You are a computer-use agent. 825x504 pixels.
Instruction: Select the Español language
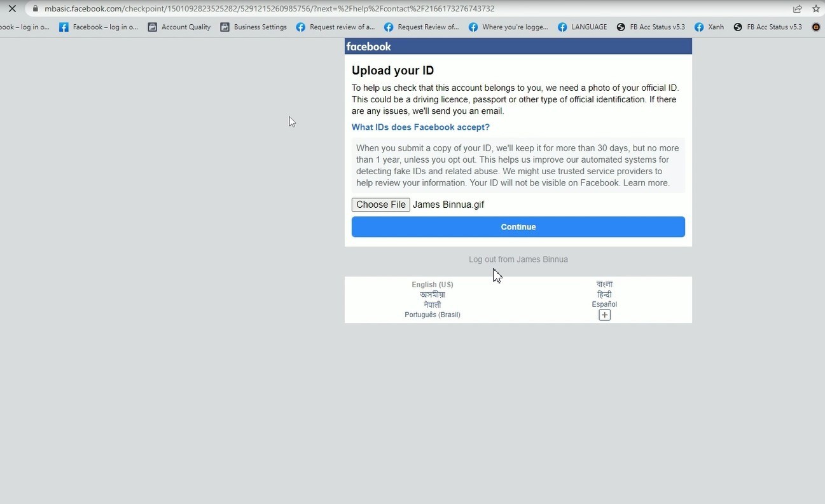click(x=604, y=304)
